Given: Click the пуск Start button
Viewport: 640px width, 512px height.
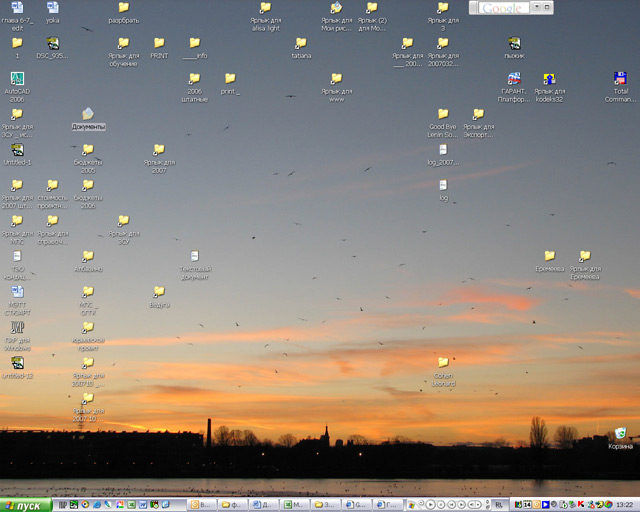Looking at the screenshot, I should coord(26,505).
